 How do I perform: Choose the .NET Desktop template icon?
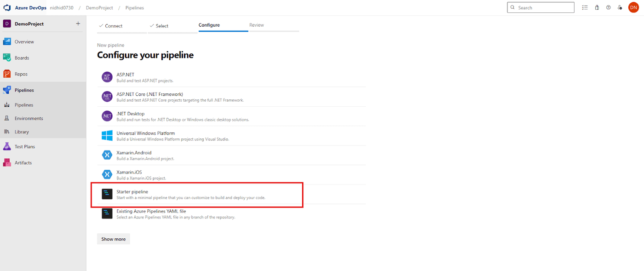coord(107,116)
